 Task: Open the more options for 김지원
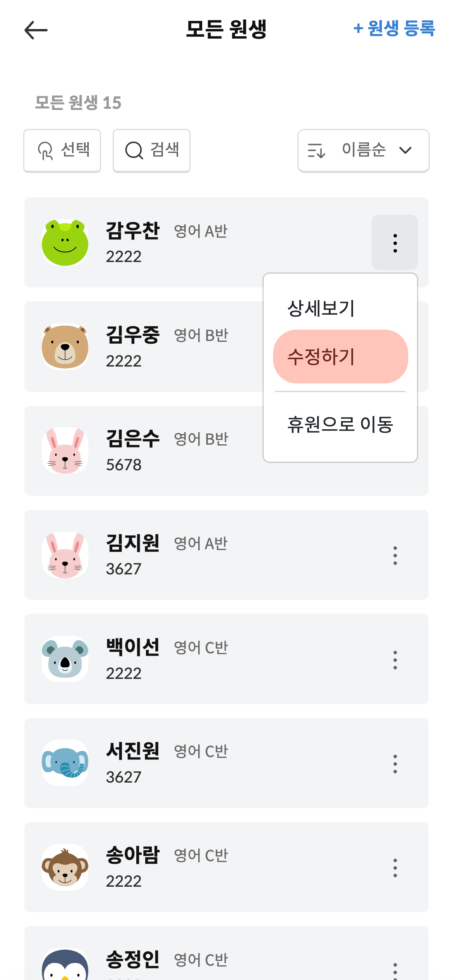(395, 555)
